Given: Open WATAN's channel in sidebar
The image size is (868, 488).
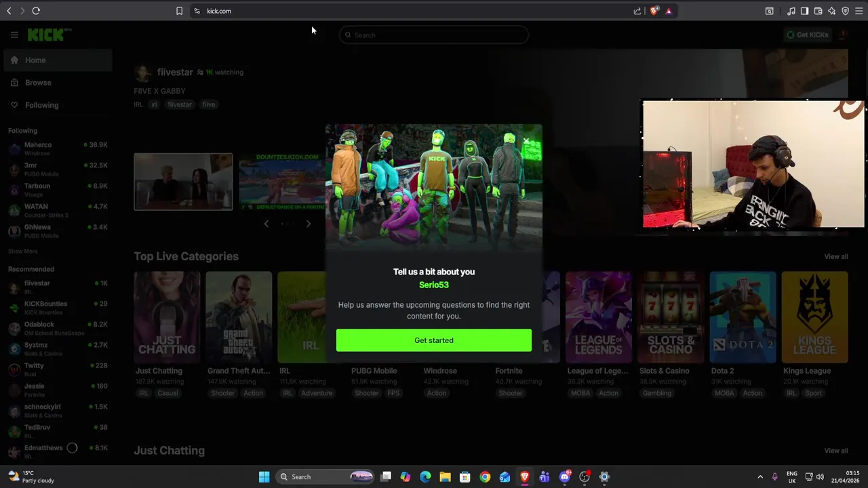Looking at the screenshot, I should 58,210.
